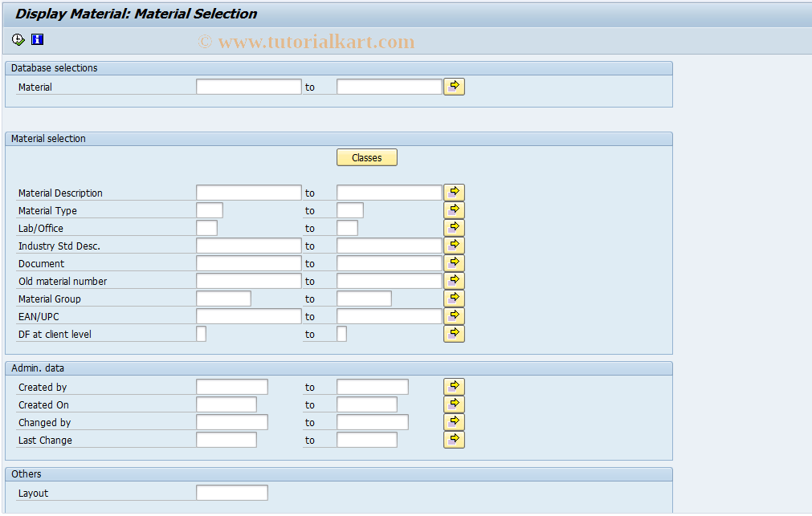
Task: Open multiple selection for Material
Action: point(454,86)
